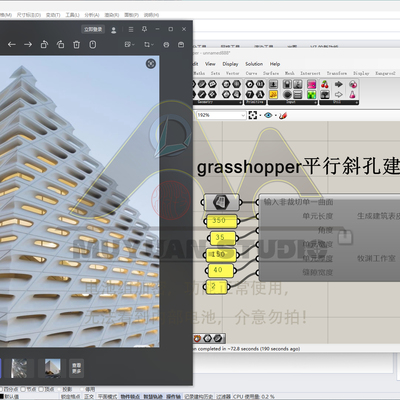Toggle 正交 ortho mode in status bar
400x400 pixels.
pyautogui.click(x=89, y=397)
